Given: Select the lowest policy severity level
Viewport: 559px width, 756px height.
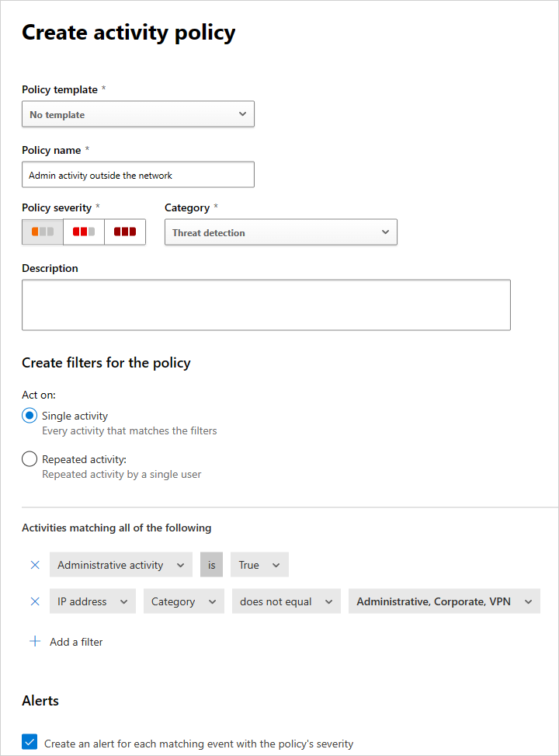Looking at the screenshot, I should (42, 232).
